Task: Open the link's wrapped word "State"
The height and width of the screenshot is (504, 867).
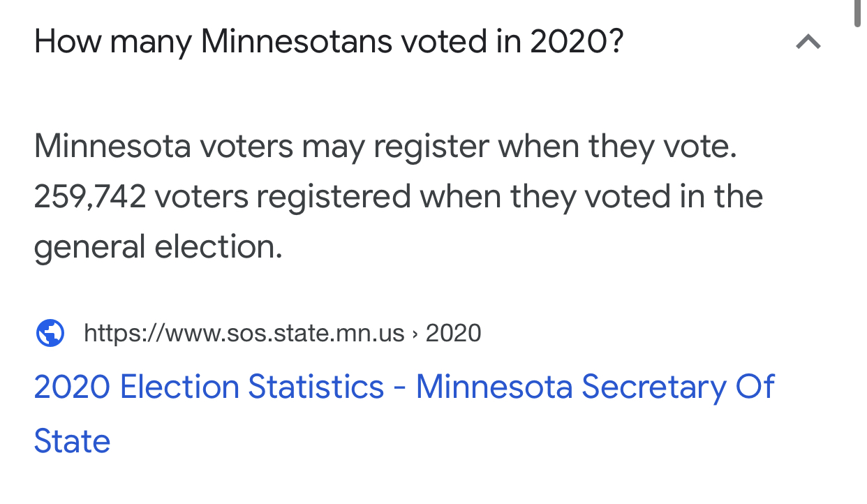Action: pyautogui.click(x=73, y=442)
